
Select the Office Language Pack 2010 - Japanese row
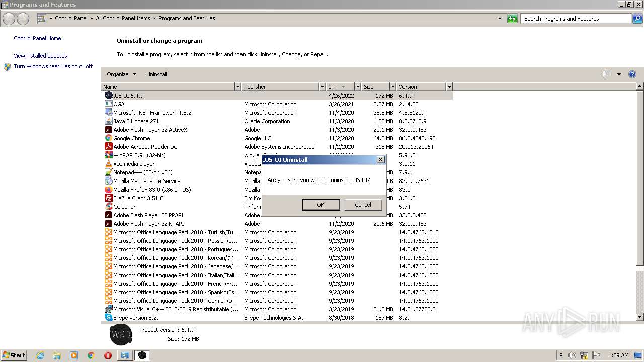[x=277, y=266]
